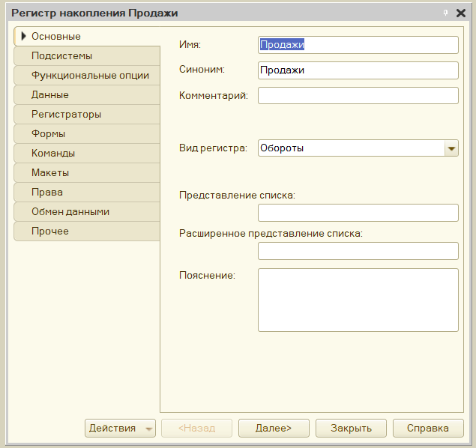This screenshot has height=448, width=476.
Task: Select the Регистраторы tab
Action: tap(87, 115)
